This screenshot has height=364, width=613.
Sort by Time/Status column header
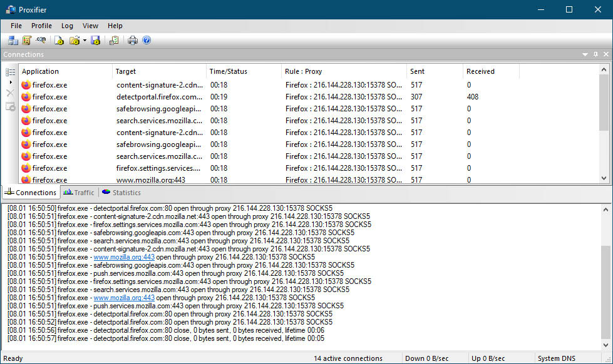tap(244, 71)
